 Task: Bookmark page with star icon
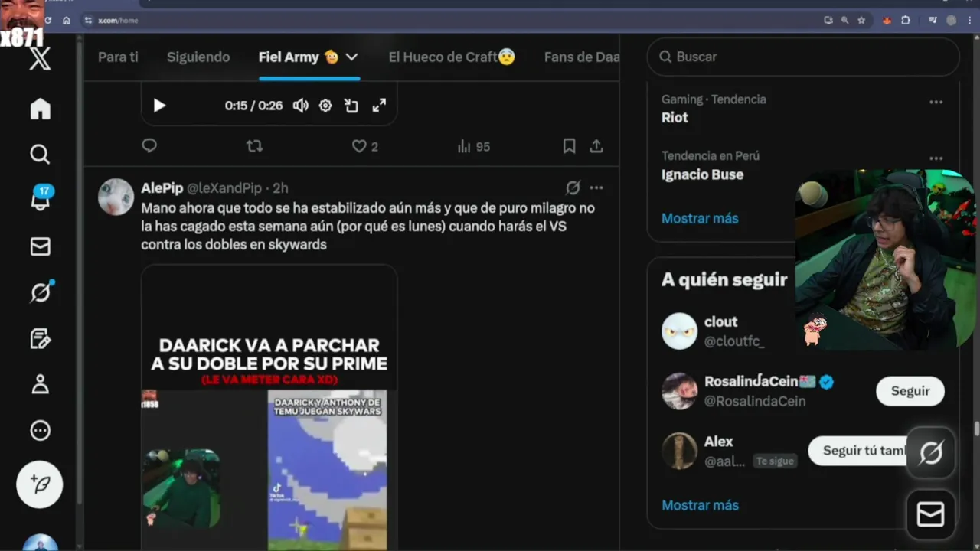pyautogui.click(x=862, y=21)
